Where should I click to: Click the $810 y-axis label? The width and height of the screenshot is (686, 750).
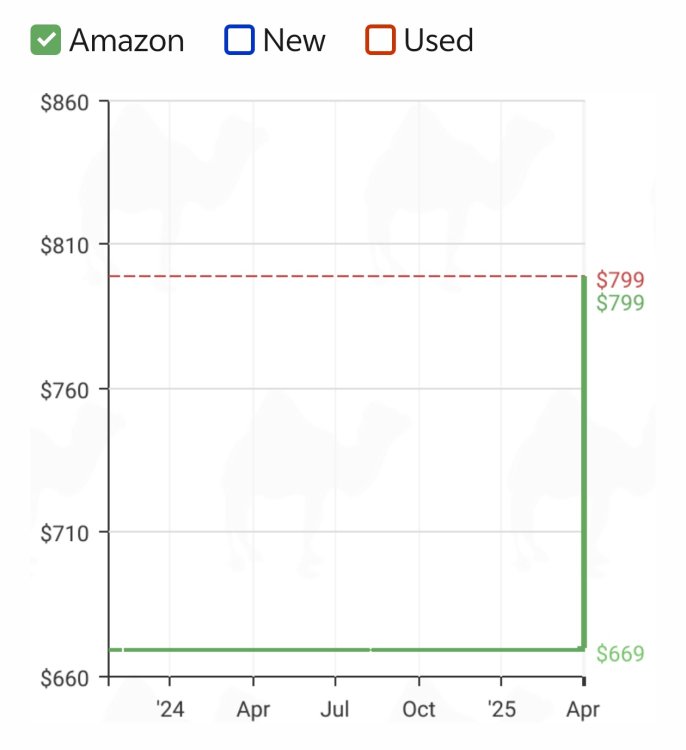pyautogui.click(x=64, y=245)
